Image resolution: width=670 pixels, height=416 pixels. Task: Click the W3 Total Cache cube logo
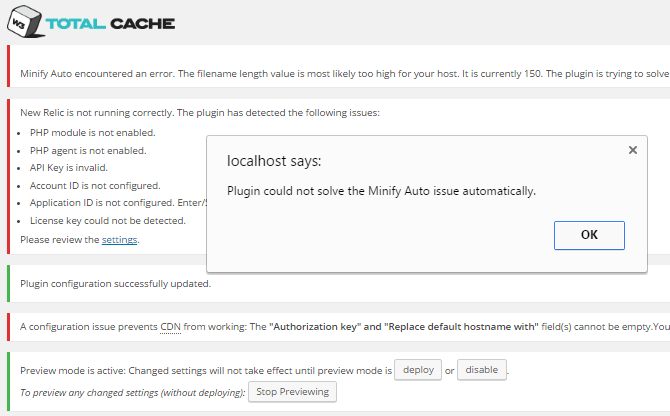point(24,21)
